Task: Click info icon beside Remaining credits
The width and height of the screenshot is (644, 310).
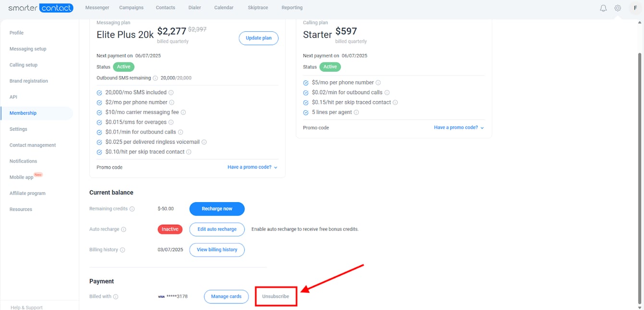Action: click(x=132, y=209)
